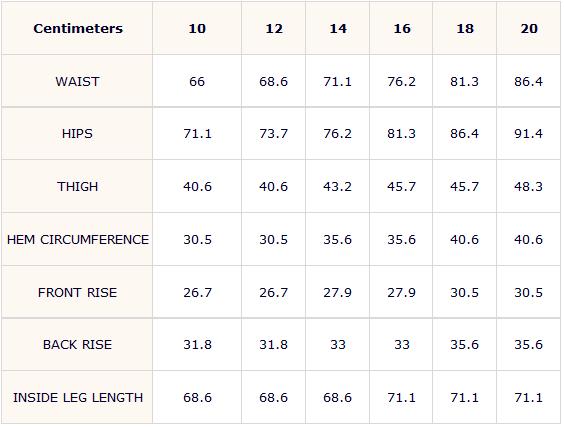Select waist value 66 for size 10
This screenshot has height=427, width=564.
[197, 82]
